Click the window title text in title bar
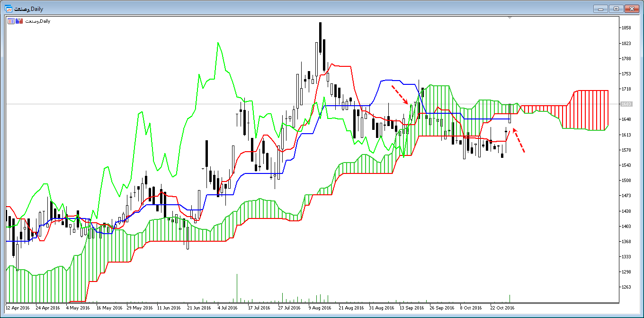The width and height of the screenshot is (644, 318). tap(28, 9)
